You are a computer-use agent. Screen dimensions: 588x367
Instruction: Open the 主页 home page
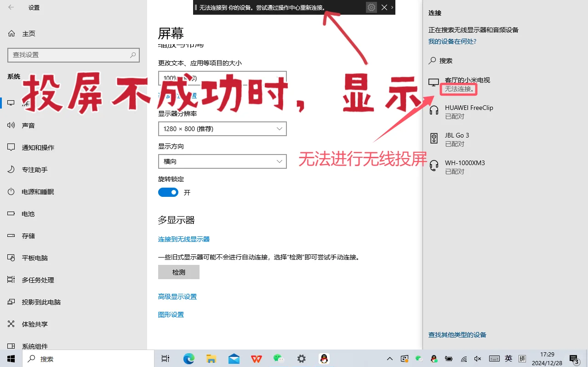point(28,34)
